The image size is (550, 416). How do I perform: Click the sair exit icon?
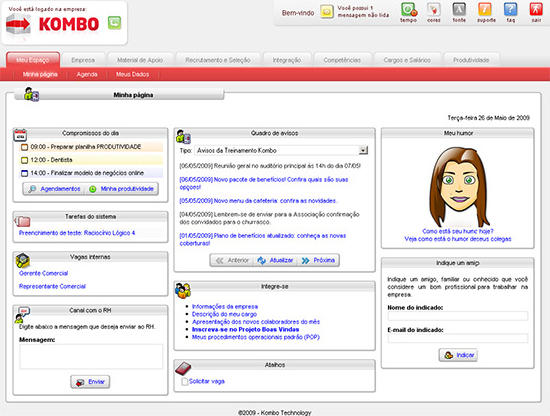[536, 9]
